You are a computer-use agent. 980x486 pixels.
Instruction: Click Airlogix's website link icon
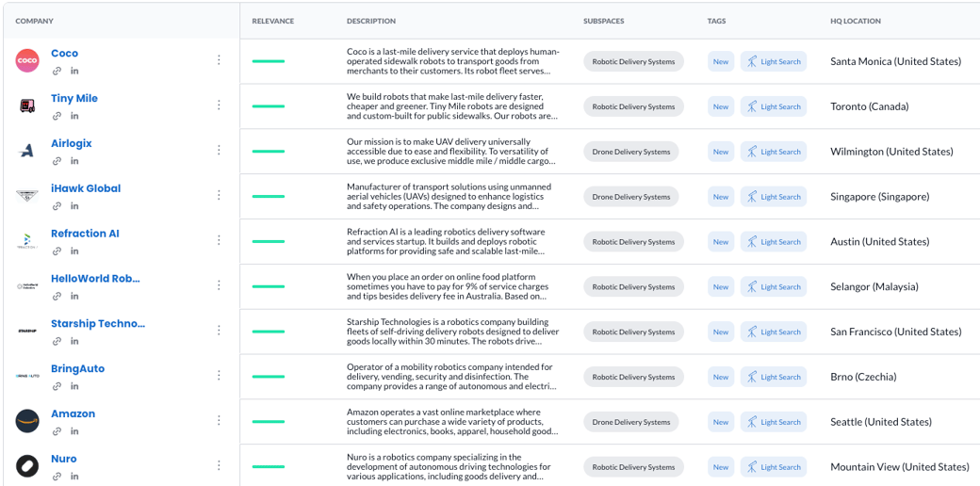click(x=57, y=162)
